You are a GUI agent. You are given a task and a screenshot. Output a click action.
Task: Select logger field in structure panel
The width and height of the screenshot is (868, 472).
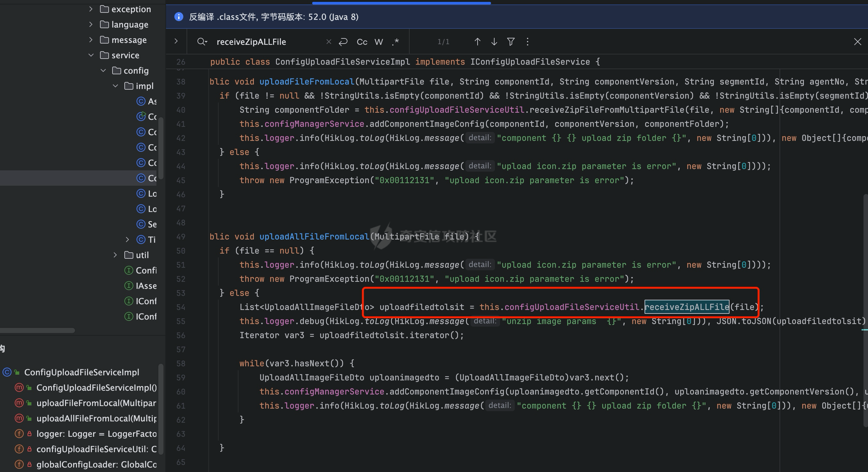(96, 434)
